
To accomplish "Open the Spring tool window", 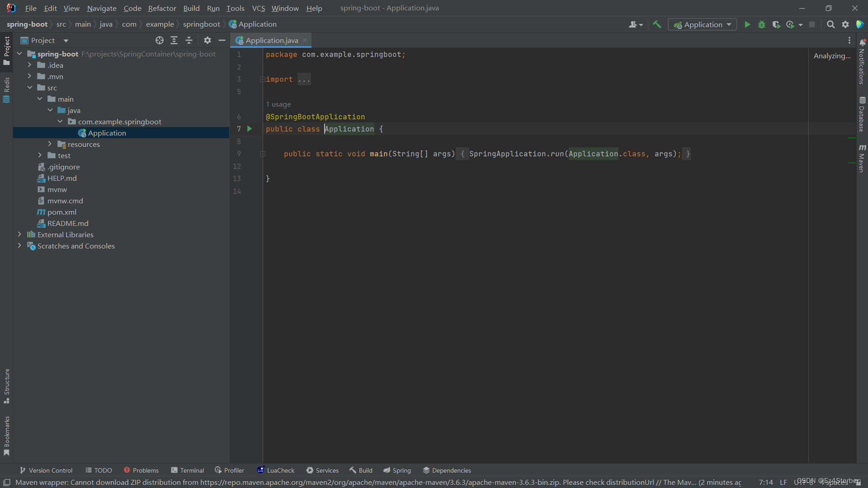I will click(x=397, y=470).
